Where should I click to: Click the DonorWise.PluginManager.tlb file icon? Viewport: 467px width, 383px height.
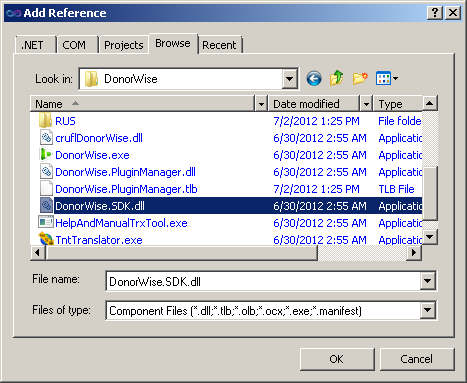pyautogui.click(x=46, y=189)
